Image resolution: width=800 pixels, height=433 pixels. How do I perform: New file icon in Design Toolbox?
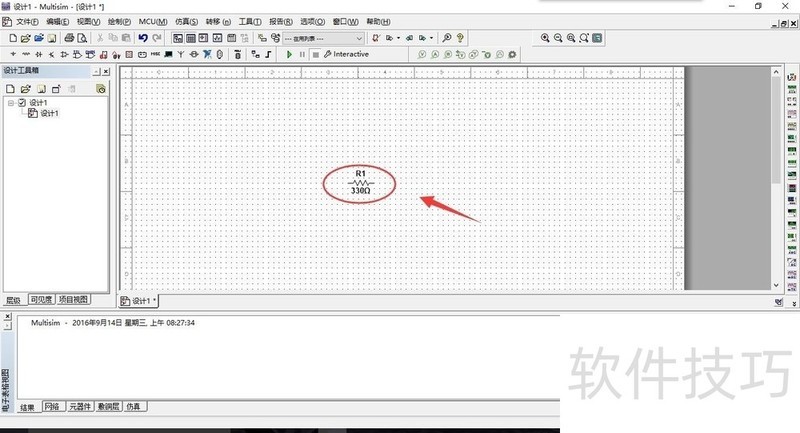point(10,89)
